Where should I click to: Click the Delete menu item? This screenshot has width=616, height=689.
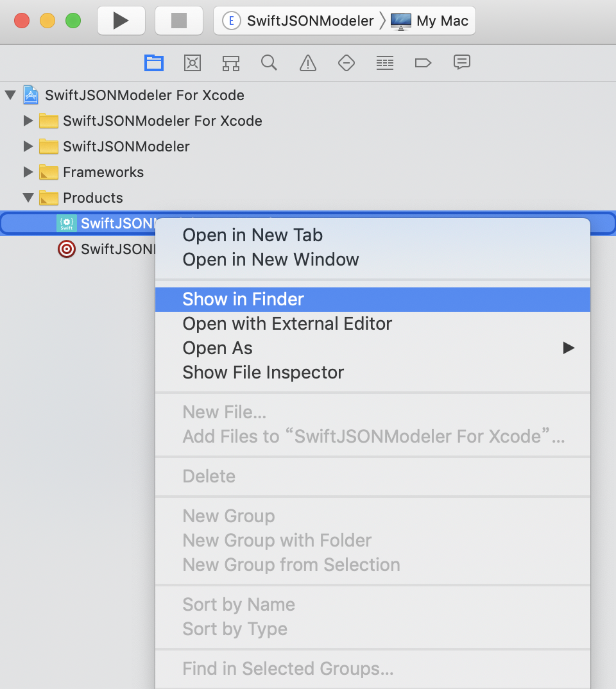point(373,476)
